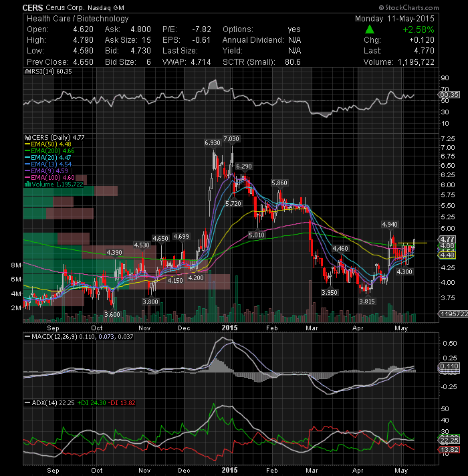Click the 7.030 peak price label
Image resolution: width=468 pixels, height=476 pixels.
tap(231, 139)
